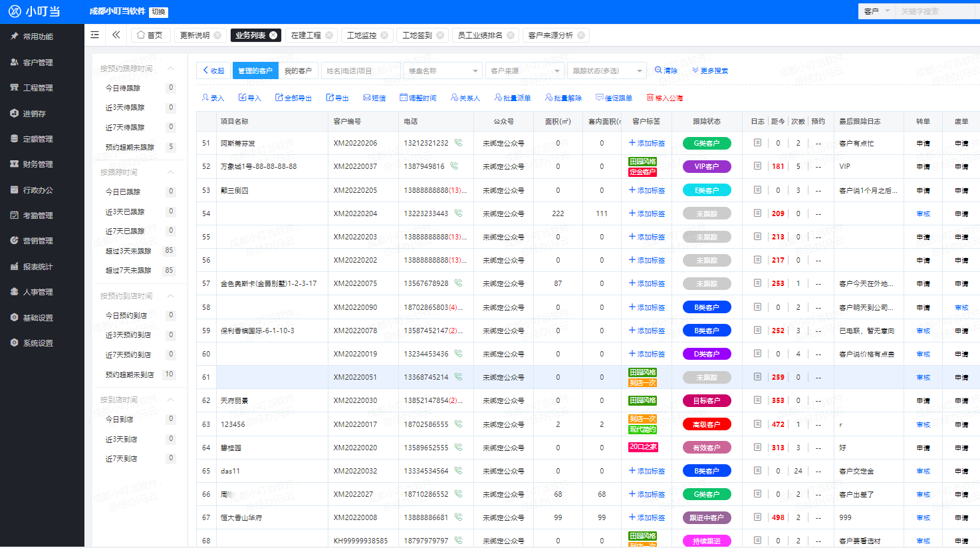
Task: Call phone icon for 13212321232
Action: [458, 143]
